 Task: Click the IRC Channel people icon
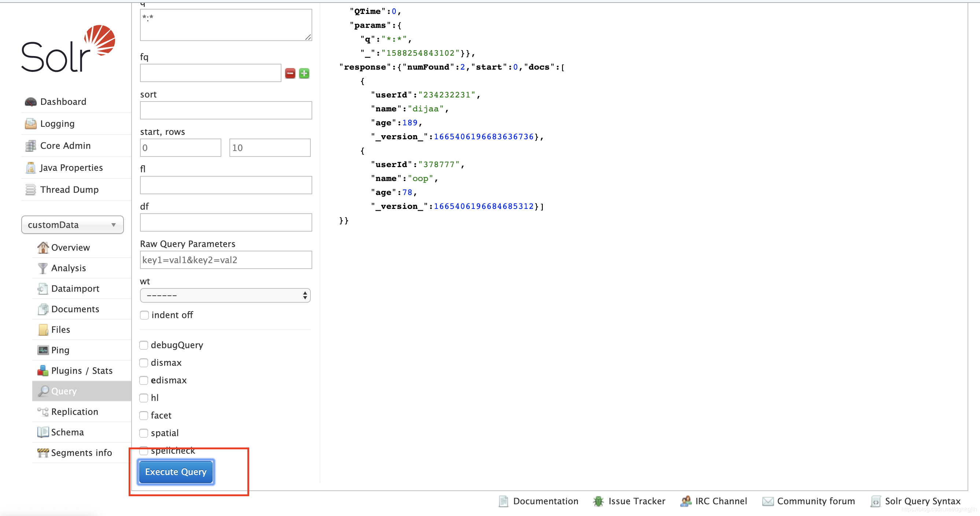[x=686, y=502]
